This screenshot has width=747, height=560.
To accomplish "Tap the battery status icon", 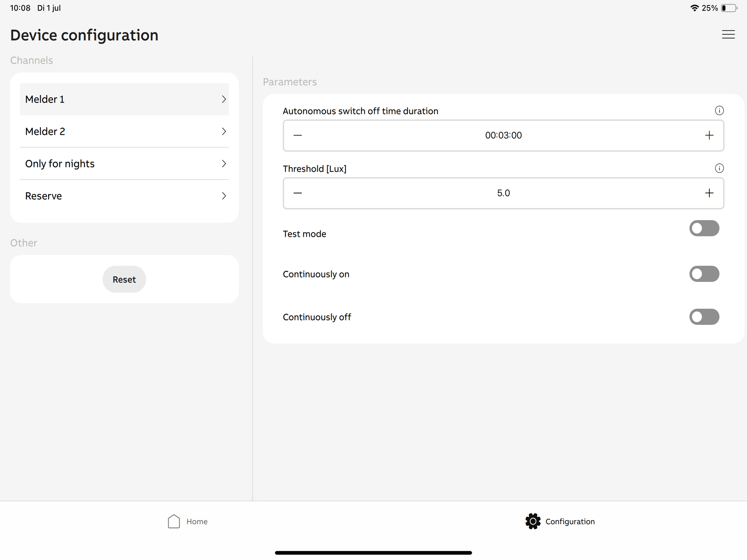I will pos(729,8).
